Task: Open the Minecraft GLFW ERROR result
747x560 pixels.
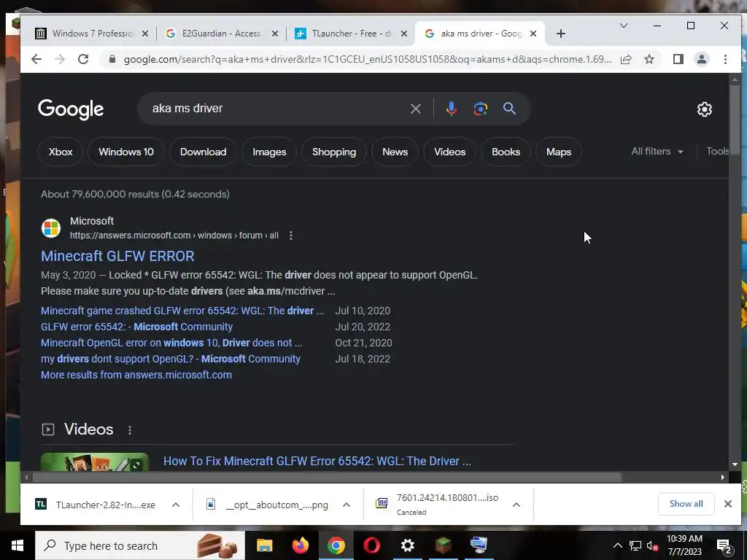Action: [x=117, y=256]
